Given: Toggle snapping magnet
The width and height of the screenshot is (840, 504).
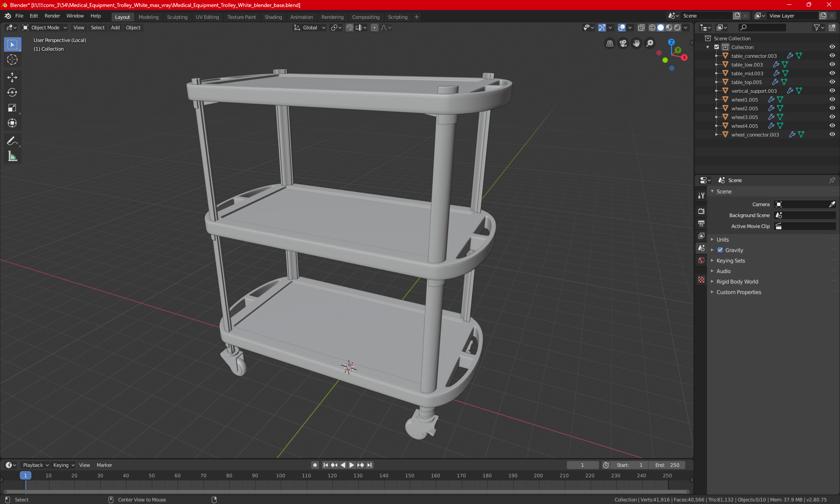Looking at the screenshot, I should coord(350,28).
